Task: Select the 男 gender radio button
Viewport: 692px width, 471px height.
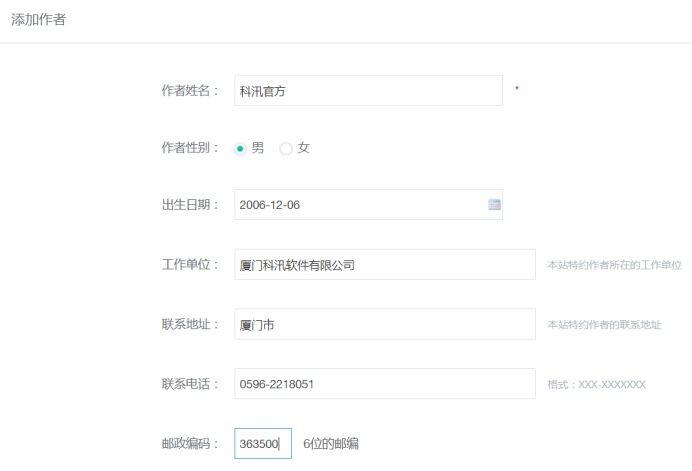Action: pyautogui.click(x=240, y=149)
